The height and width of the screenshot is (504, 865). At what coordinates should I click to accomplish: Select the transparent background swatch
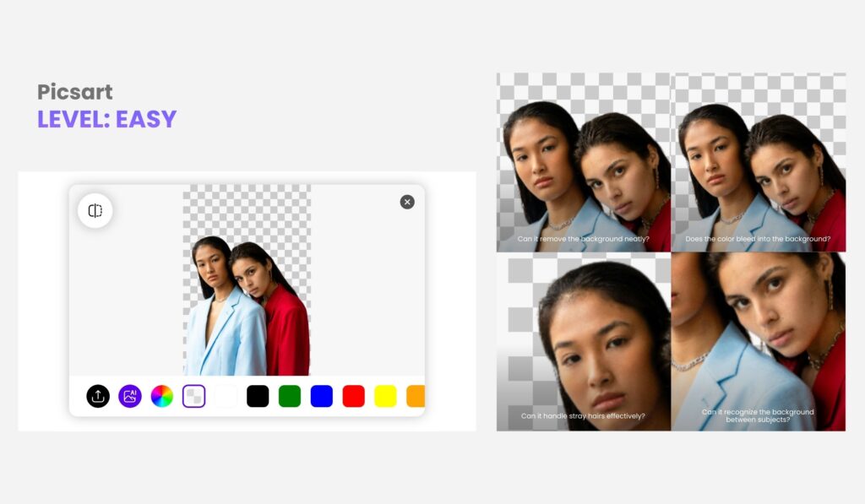(194, 395)
